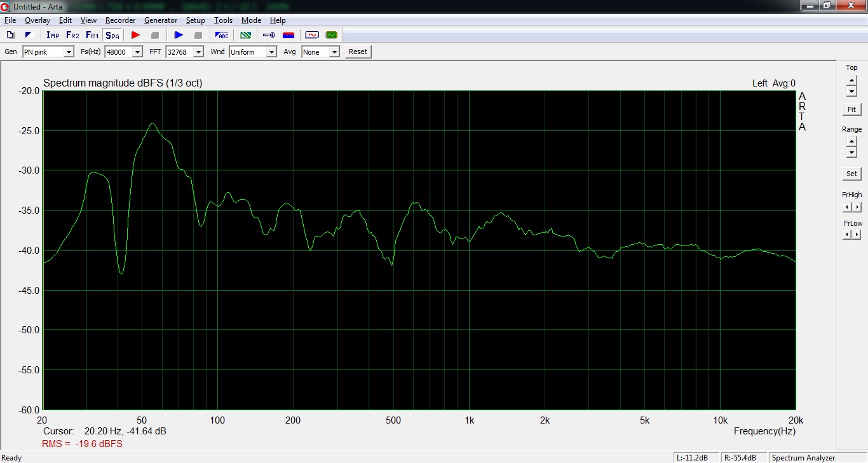
Task: Click the 'R:-55.4dB' status bar level
Action: [x=743, y=458]
